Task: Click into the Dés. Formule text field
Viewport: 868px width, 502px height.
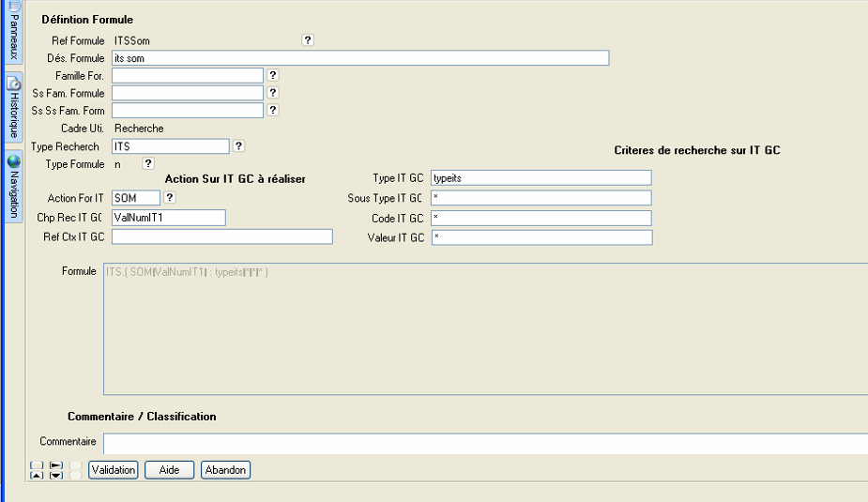Action: click(359, 58)
